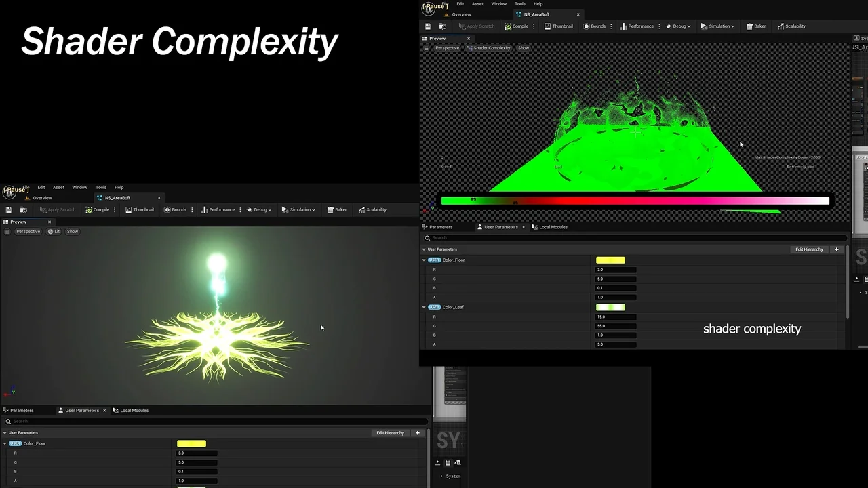Screen dimensions: 868x488
Task: Open the Debug dropdown in the upper-right toolbar
Action: point(678,26)
